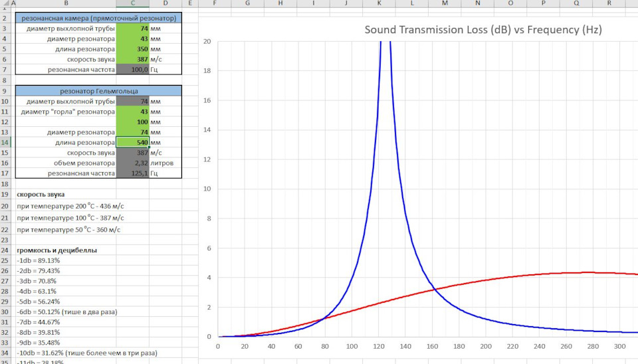Select column header B
The height and width of the screenshot is (364, 638).
tap(66, 3)
